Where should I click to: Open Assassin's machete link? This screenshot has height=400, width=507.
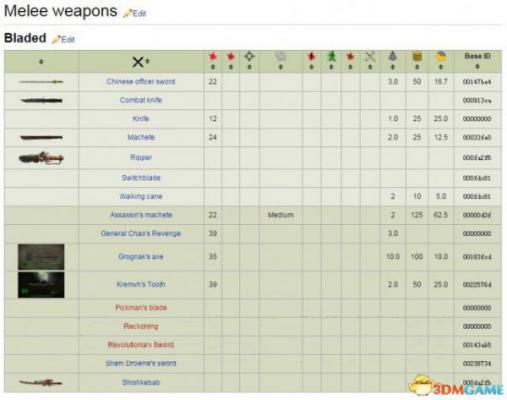click(x=141, y=215)
